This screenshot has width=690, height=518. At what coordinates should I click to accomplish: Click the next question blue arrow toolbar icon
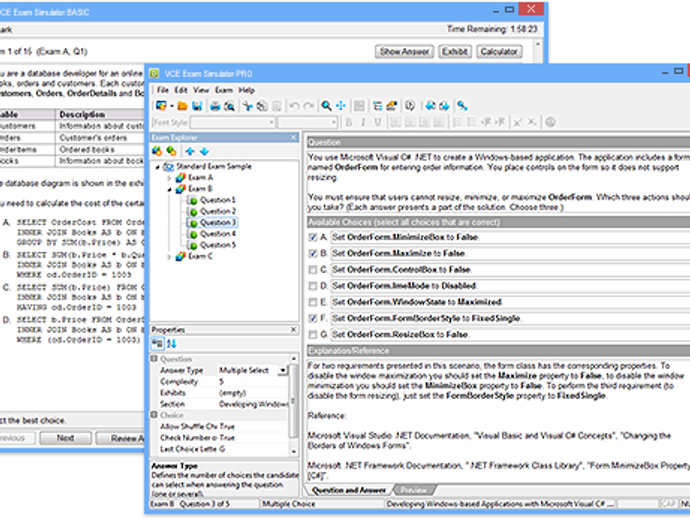[444, 106]
